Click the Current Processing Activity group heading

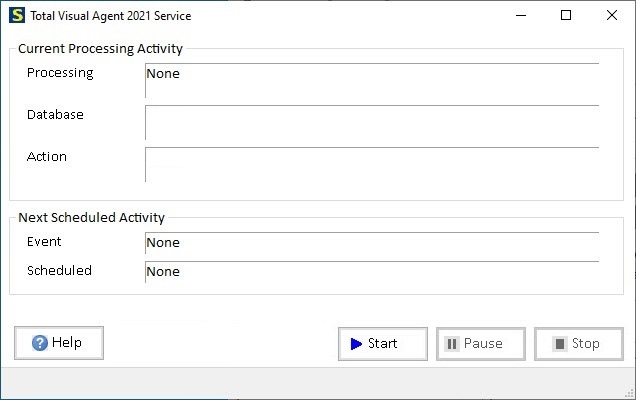click(x=100, y=48)
